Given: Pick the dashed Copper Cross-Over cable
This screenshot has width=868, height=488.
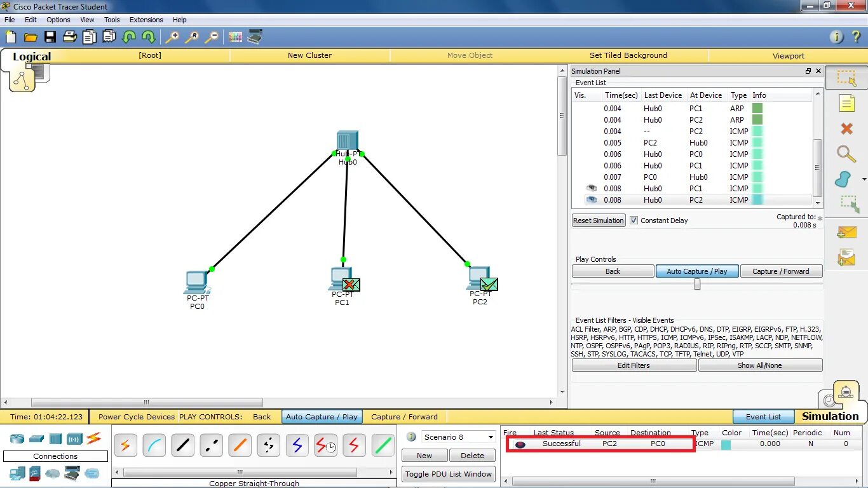Looking at the screenshot, I should point(211,445).
